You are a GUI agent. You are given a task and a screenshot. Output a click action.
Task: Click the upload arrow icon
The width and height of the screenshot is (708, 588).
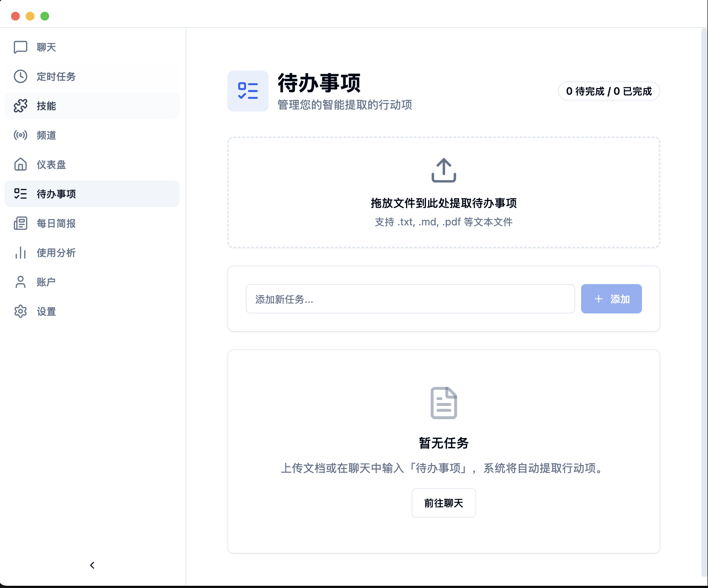pyautogui.click(x=444, y=170)
